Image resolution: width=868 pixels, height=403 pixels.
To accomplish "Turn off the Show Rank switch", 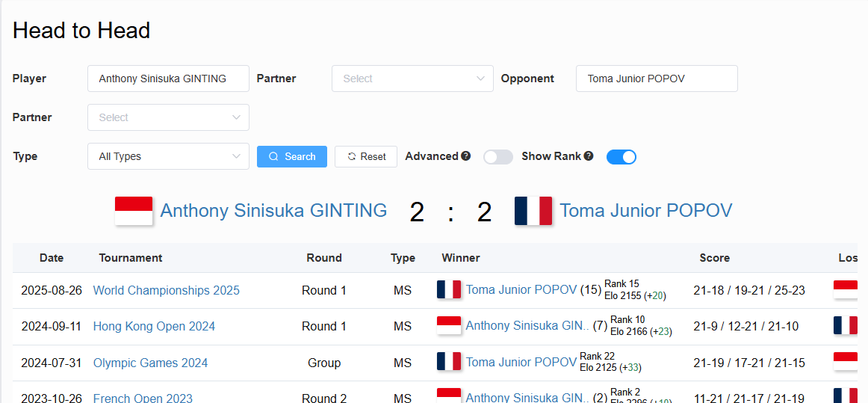I will [x=621, y=157].
